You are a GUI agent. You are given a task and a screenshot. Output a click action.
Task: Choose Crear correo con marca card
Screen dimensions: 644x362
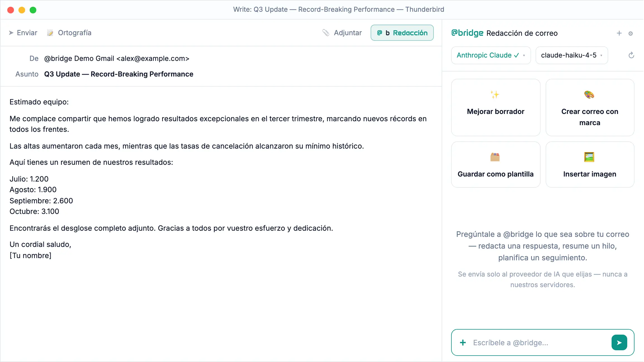coord(590,108)
